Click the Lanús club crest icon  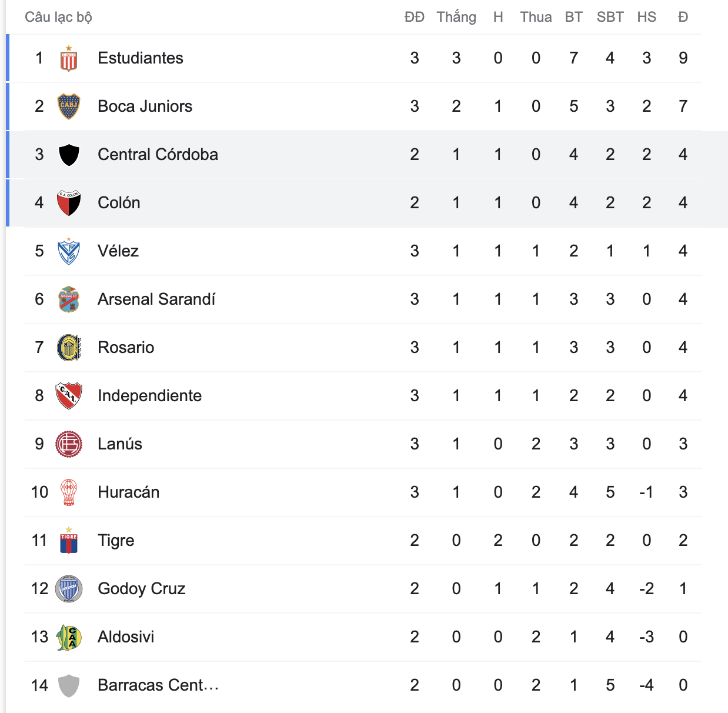[69, 444]
